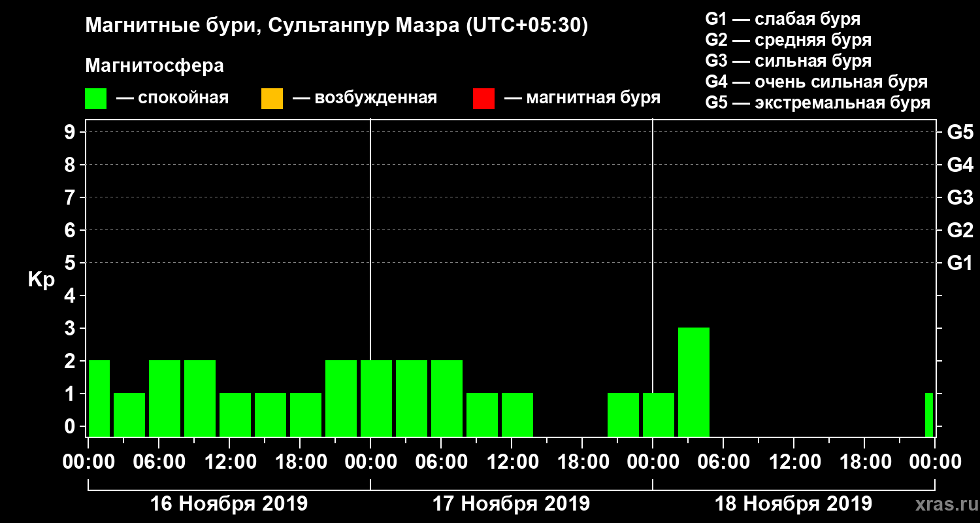Click the orange 'возбужденная' legend swatch
The image size is (980, 523).
coord(272,99)
